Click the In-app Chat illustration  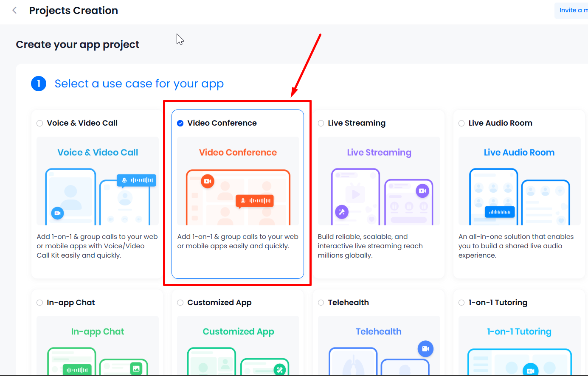(98, 345)
